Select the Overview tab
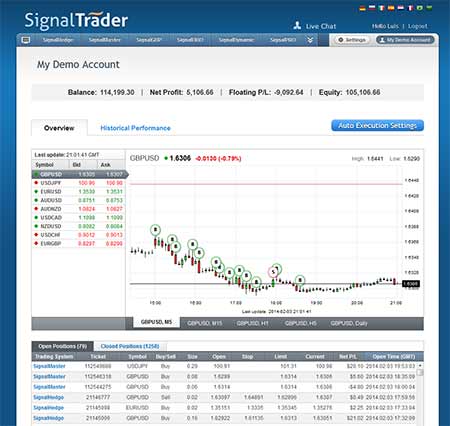 tap(59, 128)
